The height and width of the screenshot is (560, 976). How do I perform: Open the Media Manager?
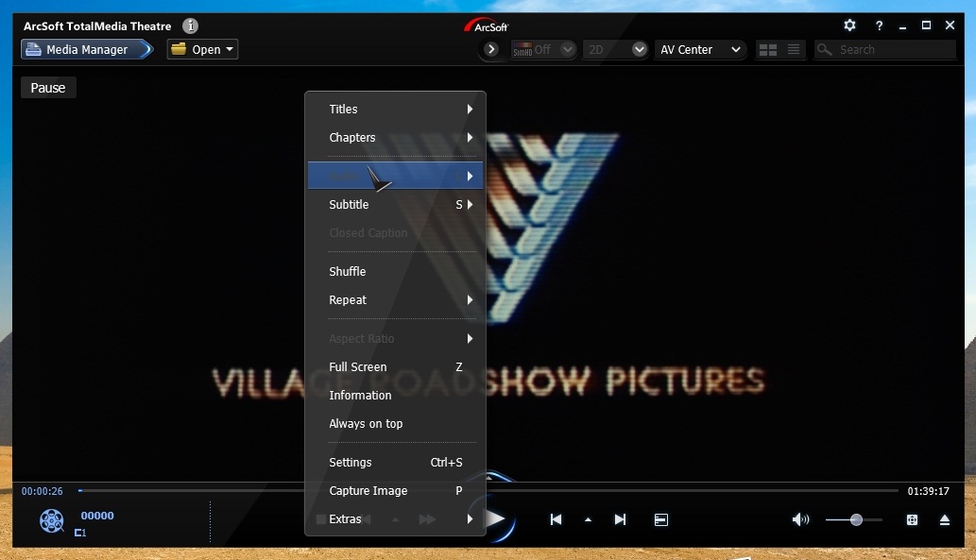point(87,49)
